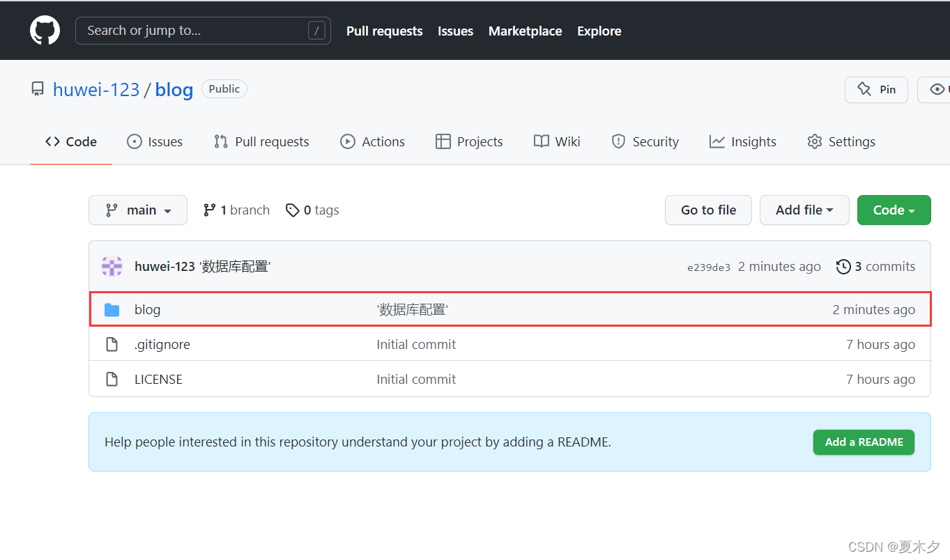Switch to the Actions tab
The width and height of the screenshot is (950, 560).
pyautogui.click(x=372, y=141)
